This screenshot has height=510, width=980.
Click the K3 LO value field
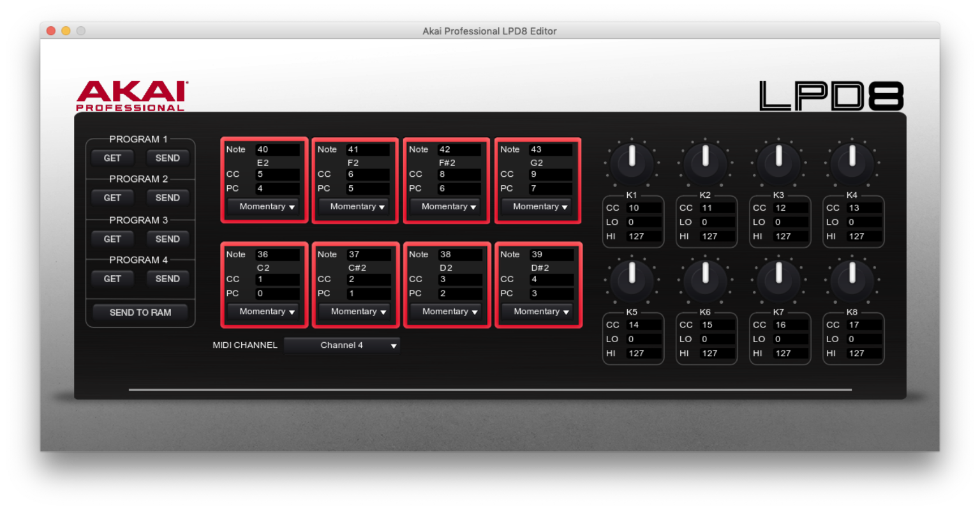pyautogui.click(x=791, y=222)
